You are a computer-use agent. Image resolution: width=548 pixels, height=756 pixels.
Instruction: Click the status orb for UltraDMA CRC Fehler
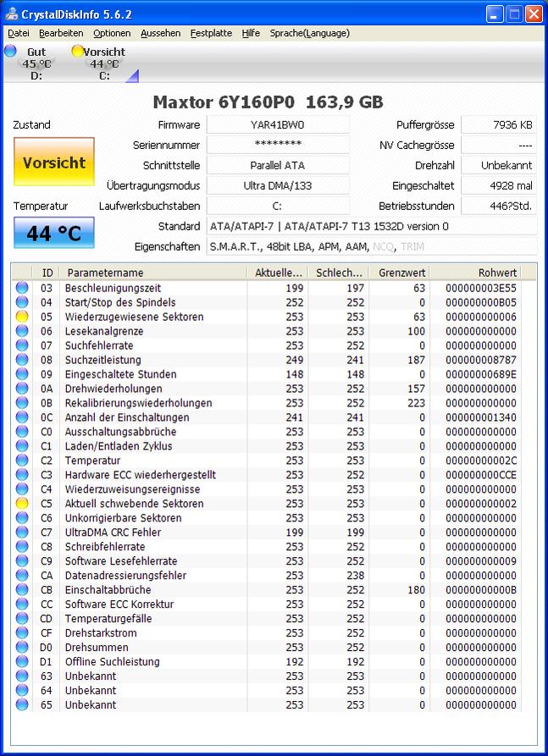click(22, 533)
